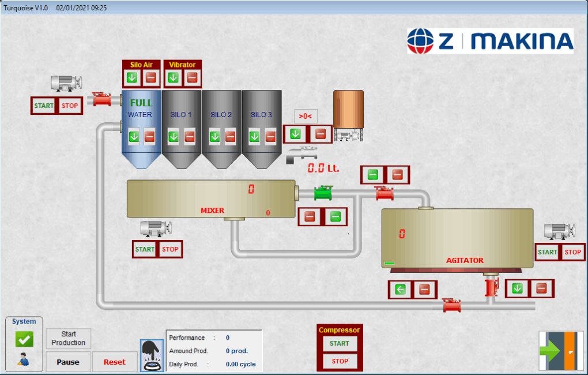Viewport: 588px width, 375px height.
Task: Click the Start Production button
Action: pos(69,338)
